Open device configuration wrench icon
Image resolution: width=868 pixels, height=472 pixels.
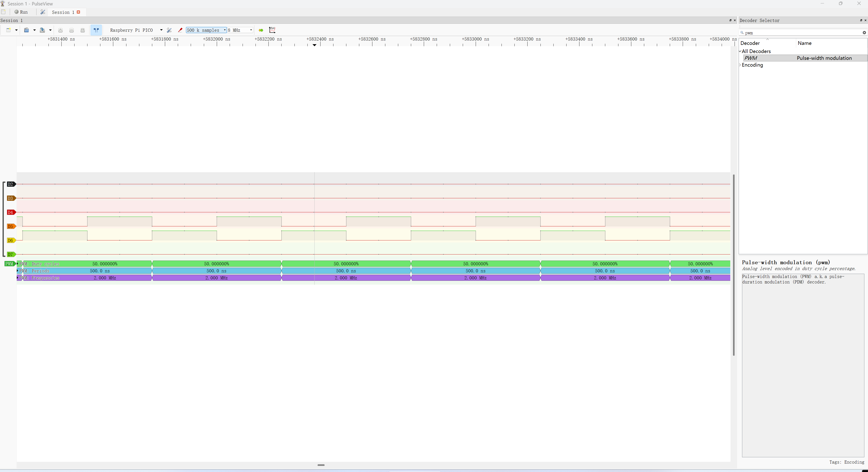tap(169, 30)
